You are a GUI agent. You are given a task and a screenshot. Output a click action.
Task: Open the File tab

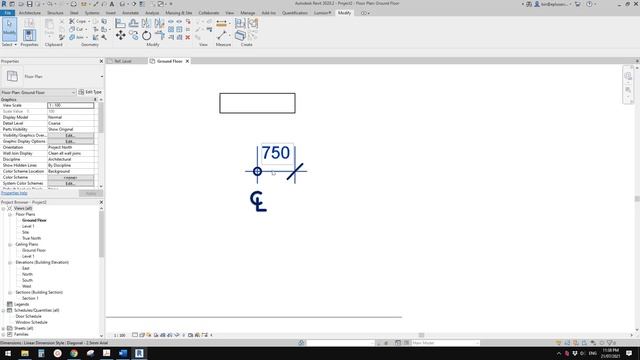8,13
